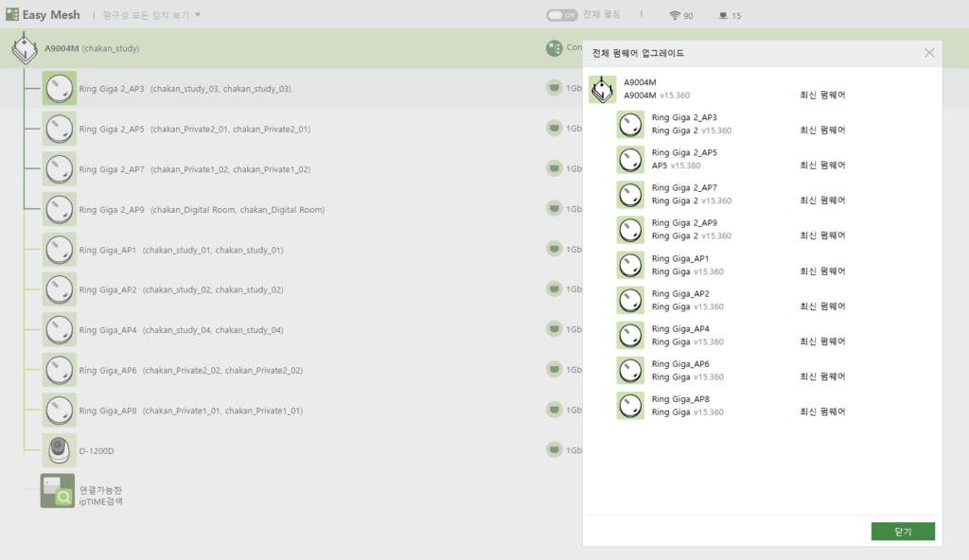Image resolution: width=969 pixels, height=560 pixels.
Task: Click Ring Giga 2_AP7 latest firmware status
Action: 822,201
